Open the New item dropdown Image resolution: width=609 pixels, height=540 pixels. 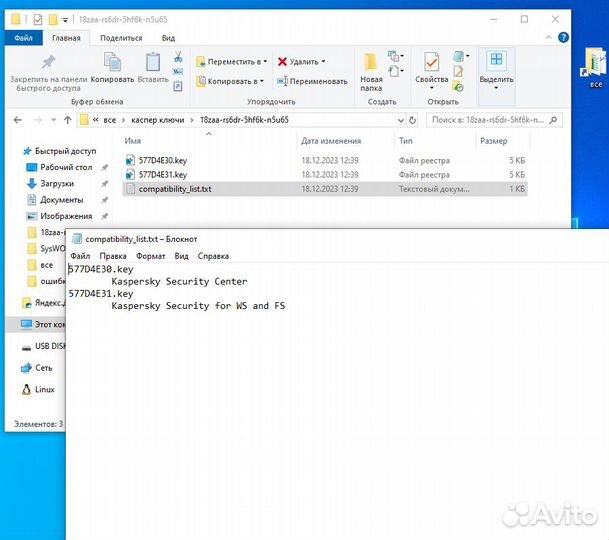pos(396,57)
